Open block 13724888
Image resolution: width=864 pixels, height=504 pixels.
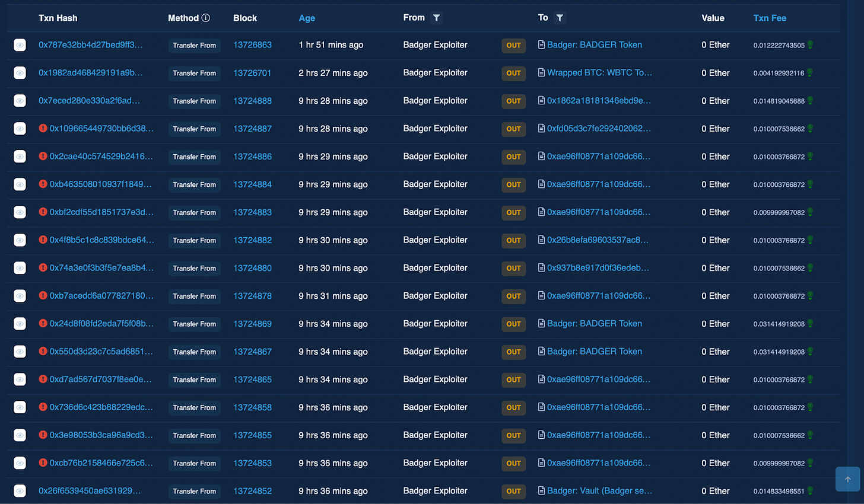252,101
